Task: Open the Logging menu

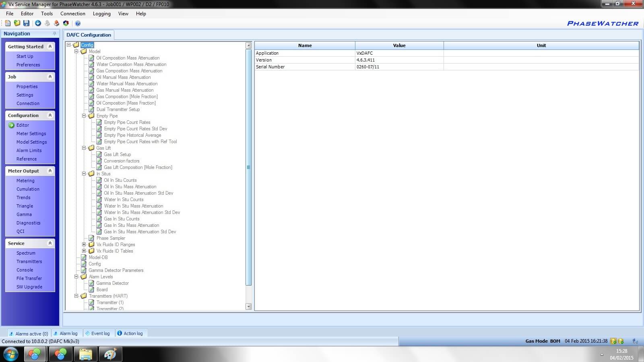Action: [x=101, y=14]
